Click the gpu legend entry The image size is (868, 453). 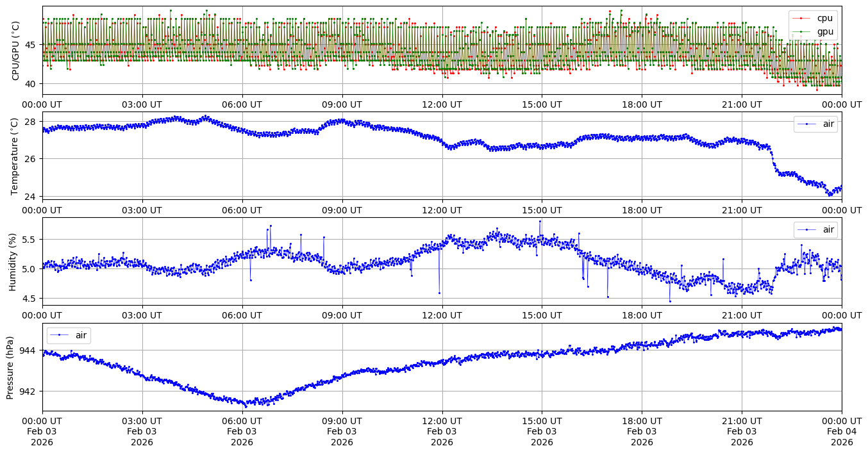tap(824, 31)
